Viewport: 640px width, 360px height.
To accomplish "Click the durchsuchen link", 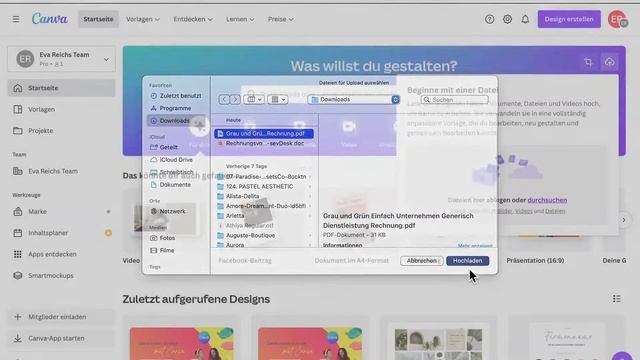I will point(547,200).
